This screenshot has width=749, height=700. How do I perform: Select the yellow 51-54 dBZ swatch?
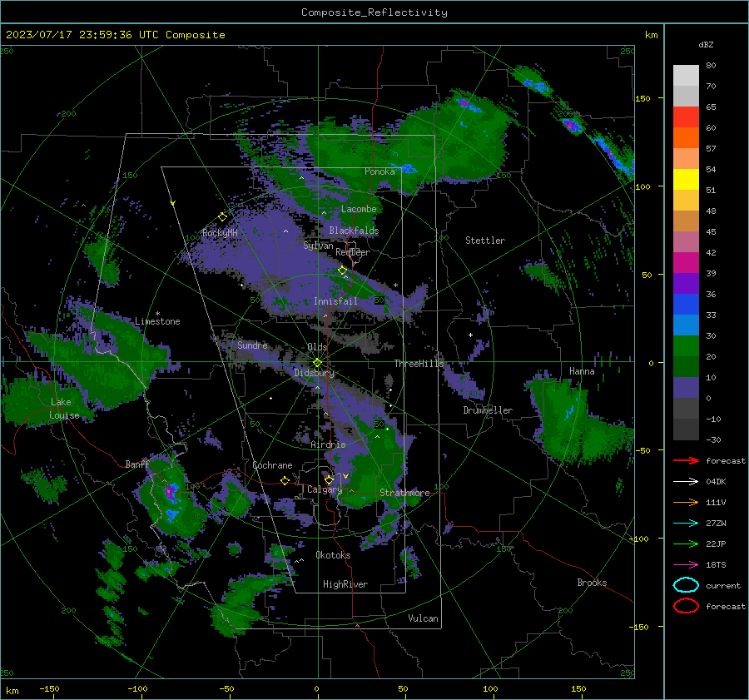(686, 180)
